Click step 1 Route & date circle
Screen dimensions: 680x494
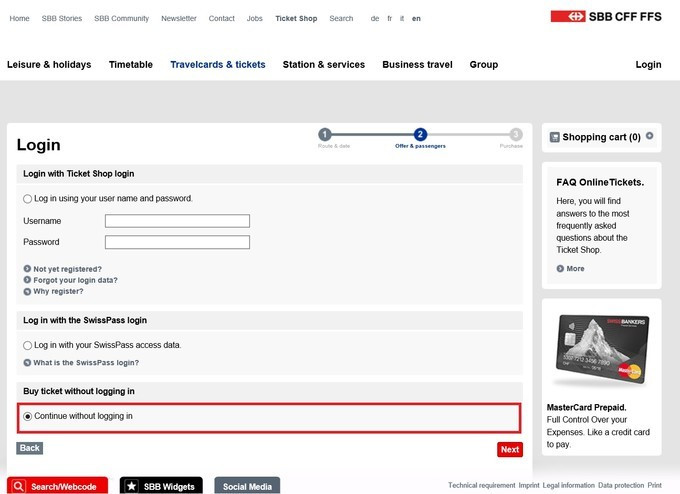coord(325,135)
